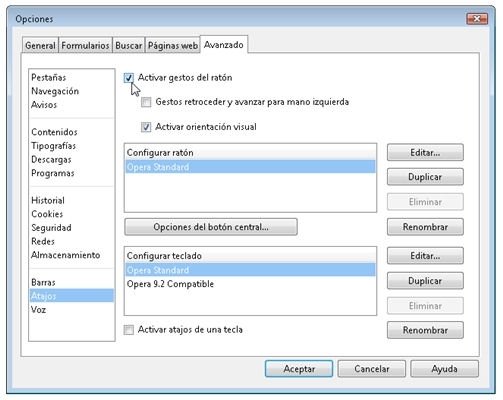Screen dimensions: 503x400
Task: Enable left-hand back and forward gestures
Action: pyautogui.click(x=146, y=102)
